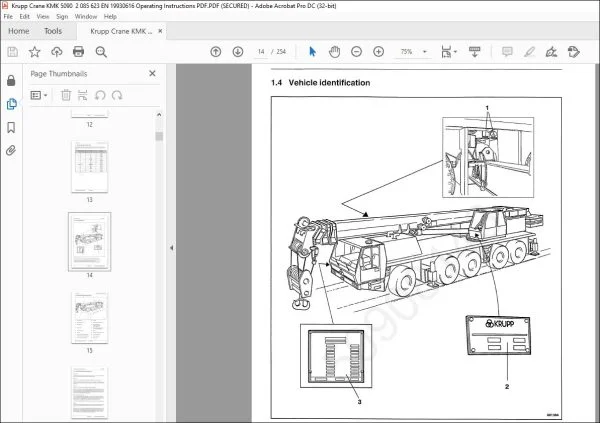Close the Page Thumbnails panel
600x423 pixels.
click(x=152, y=73)
